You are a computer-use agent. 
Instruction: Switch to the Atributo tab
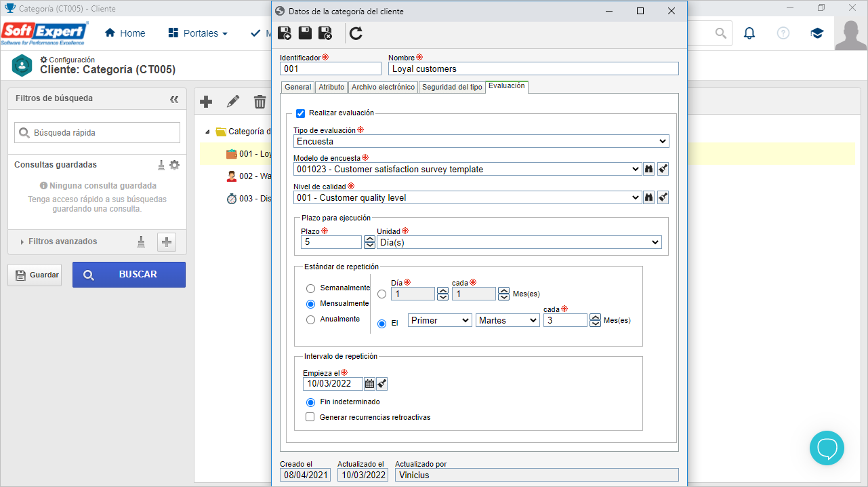coord(331,87)
